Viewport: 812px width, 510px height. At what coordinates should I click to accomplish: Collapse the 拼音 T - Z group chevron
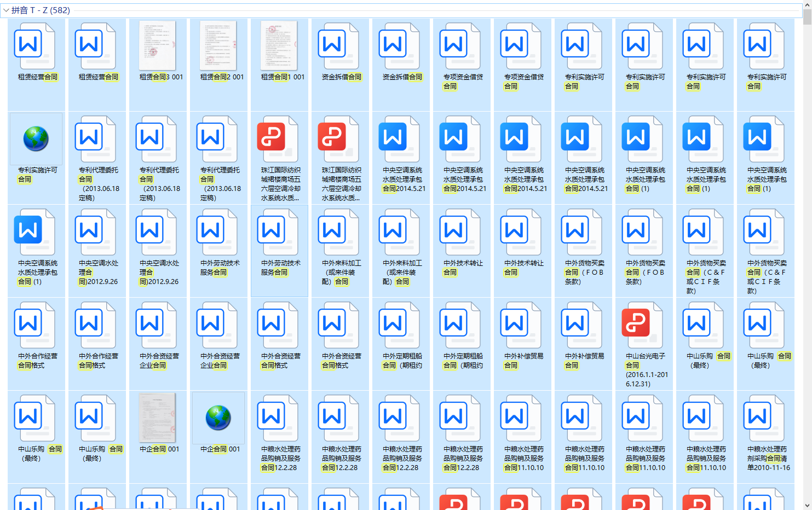6,10
